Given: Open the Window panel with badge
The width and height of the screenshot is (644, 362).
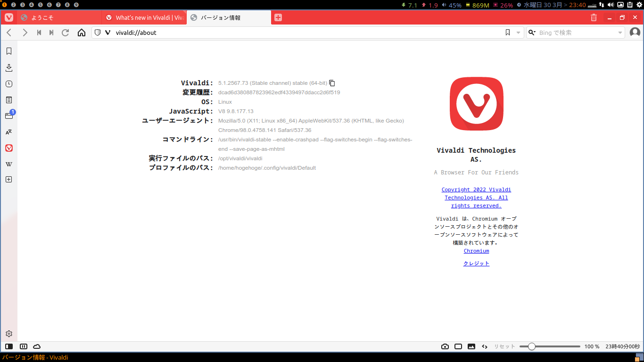Looking at the screenshot, I should click(x=9, y=115).
